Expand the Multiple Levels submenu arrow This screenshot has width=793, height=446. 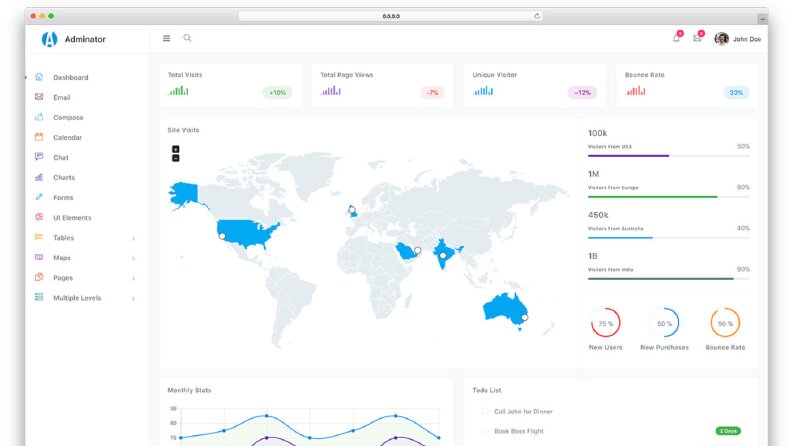coord(134,298)
